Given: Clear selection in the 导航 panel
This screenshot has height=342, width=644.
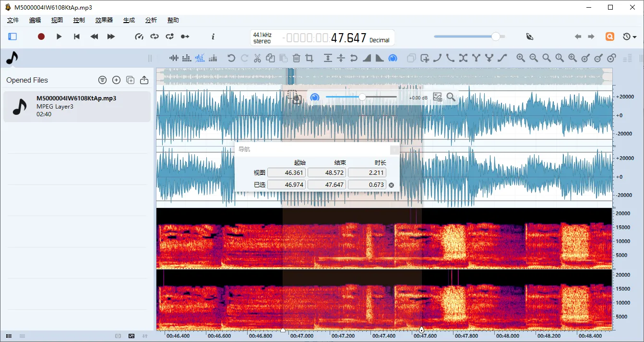Looking at the screenshot, I should 391,185.
